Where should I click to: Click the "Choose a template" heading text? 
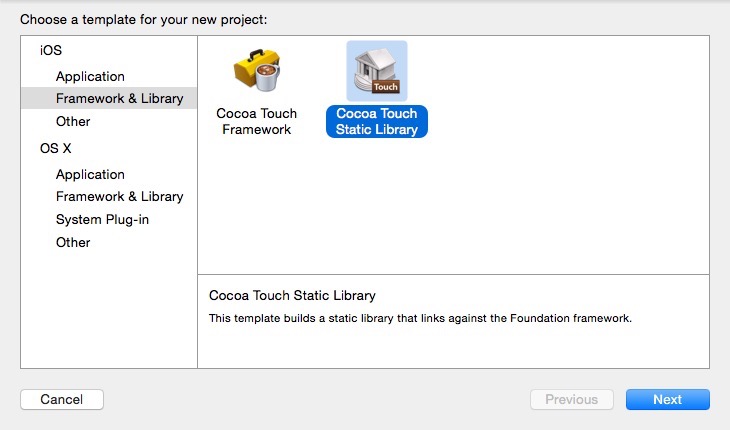[144, 19]
